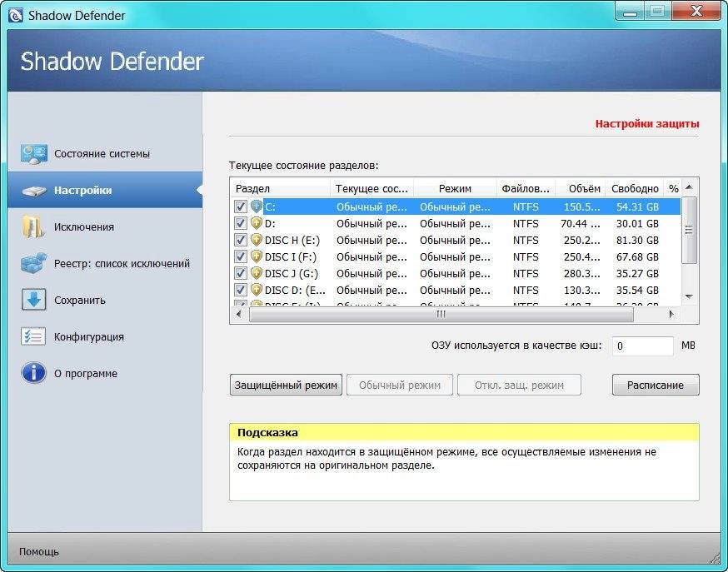Uncheck the DISC J (G:) checkbox

(240, 273)
